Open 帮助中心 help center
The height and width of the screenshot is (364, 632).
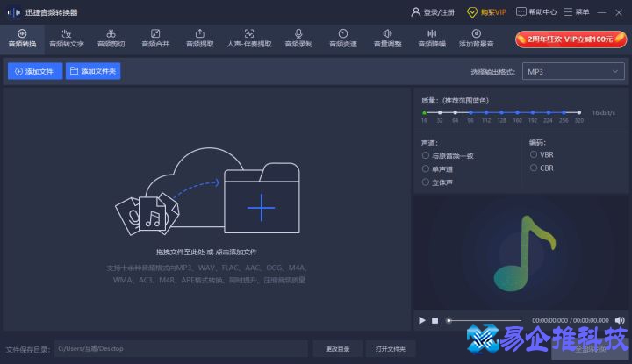coord(536,12)
